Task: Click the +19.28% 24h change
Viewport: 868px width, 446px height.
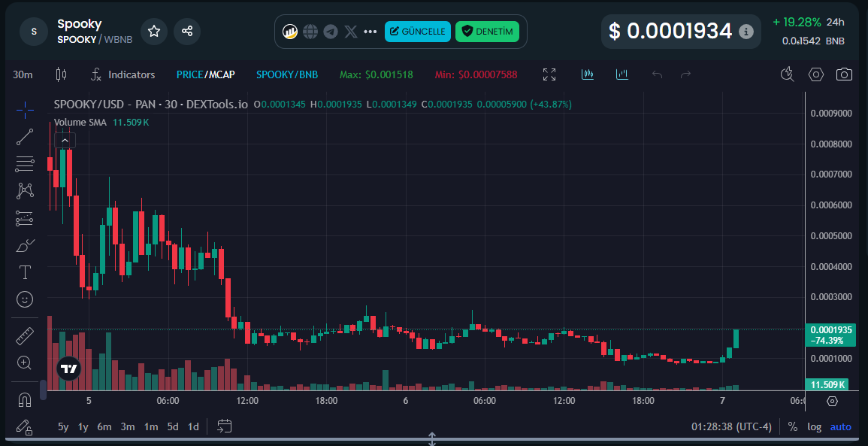Action: [x=797, y=22]
